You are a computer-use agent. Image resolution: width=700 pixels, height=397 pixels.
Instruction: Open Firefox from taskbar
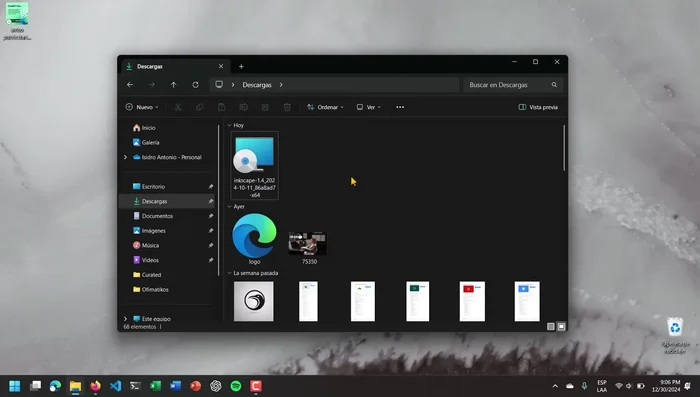point(95,386)
